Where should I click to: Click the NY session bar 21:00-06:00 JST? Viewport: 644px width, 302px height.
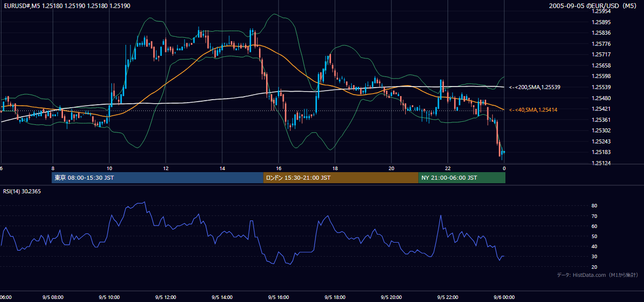(462, 178)
